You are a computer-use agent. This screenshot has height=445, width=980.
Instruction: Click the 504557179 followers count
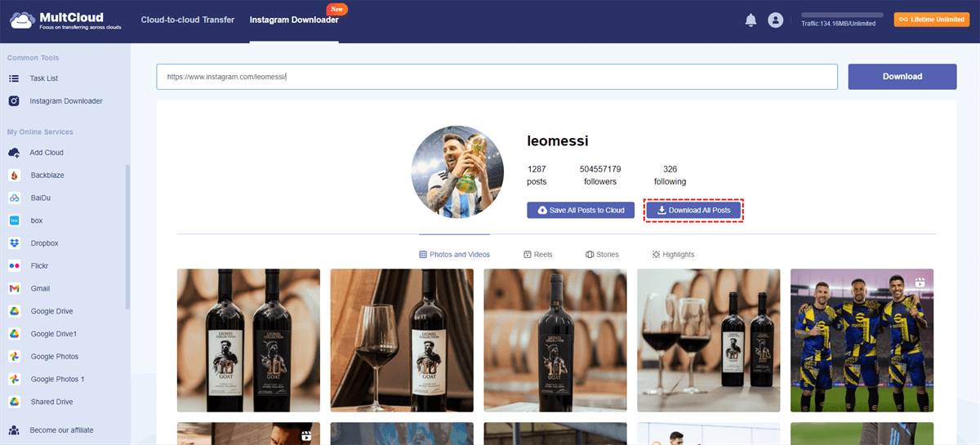(x=600, y=169)
